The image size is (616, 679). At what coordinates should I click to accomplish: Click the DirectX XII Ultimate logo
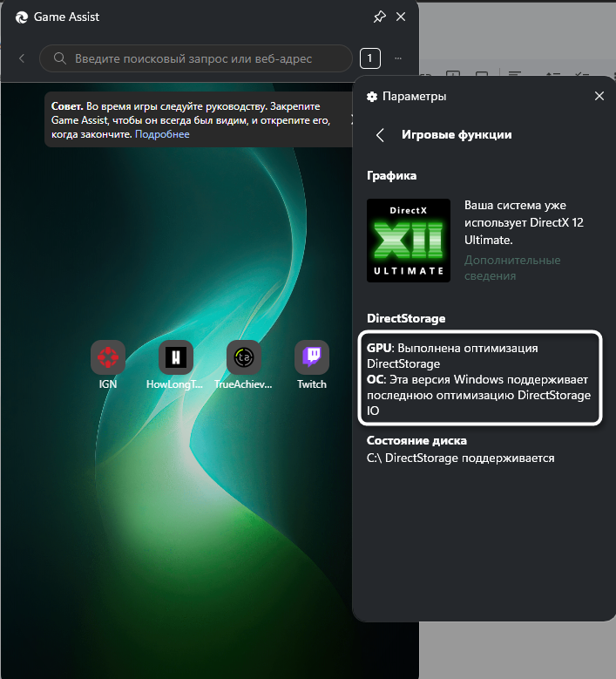[x=409, y=241]
